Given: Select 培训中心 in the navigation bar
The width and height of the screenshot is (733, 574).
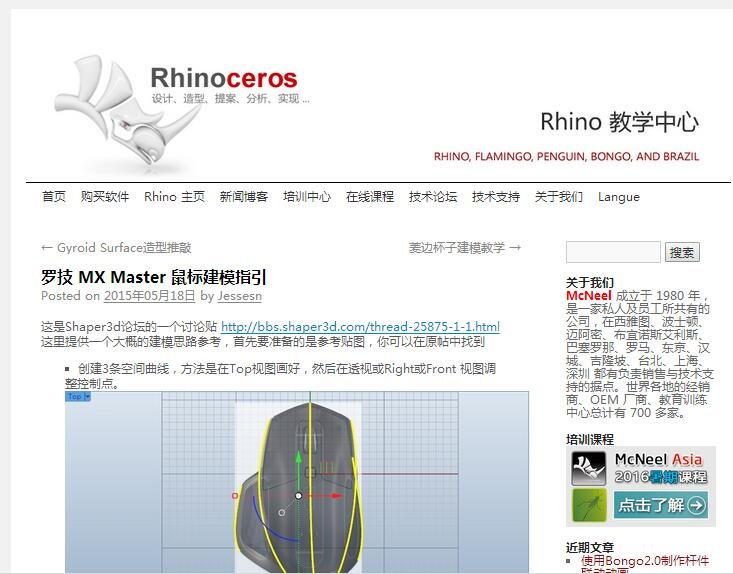Looking at the screenshot, I should coord(307,197).
